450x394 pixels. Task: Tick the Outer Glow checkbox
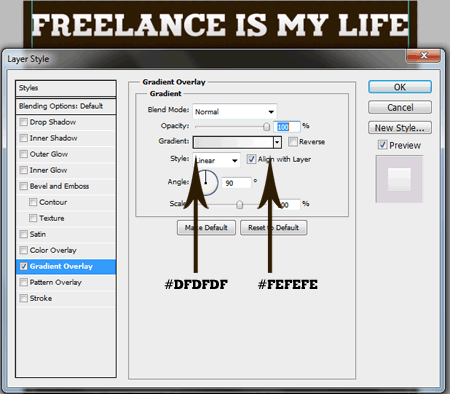(24, 154)
